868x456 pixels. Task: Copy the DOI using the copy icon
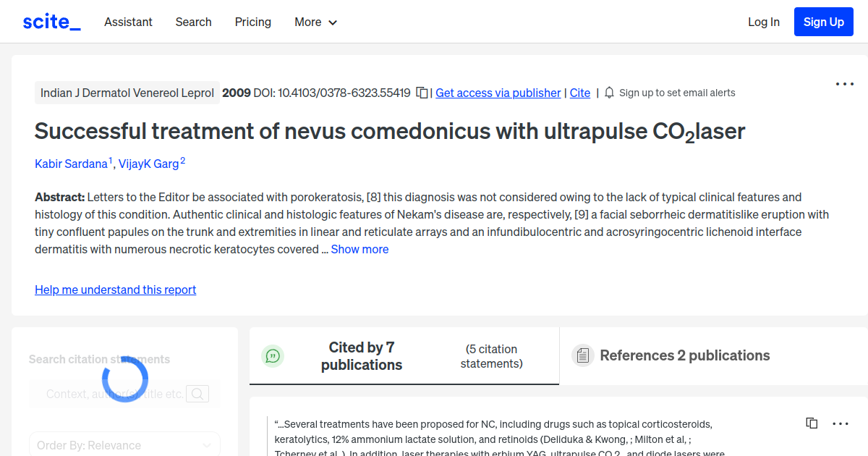421,93
